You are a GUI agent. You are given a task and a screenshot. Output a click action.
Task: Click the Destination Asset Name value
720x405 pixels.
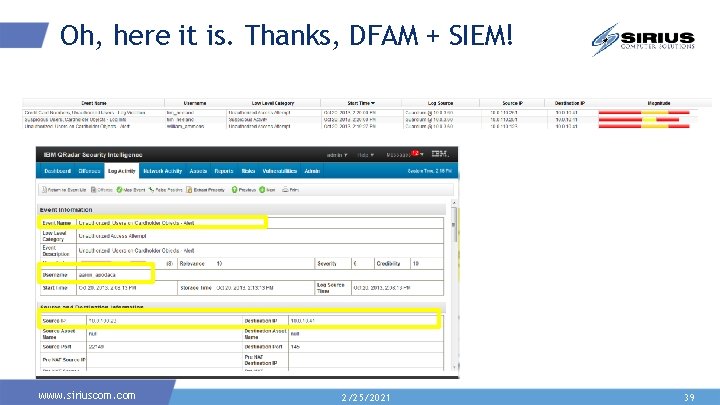(x=295, y=334)
